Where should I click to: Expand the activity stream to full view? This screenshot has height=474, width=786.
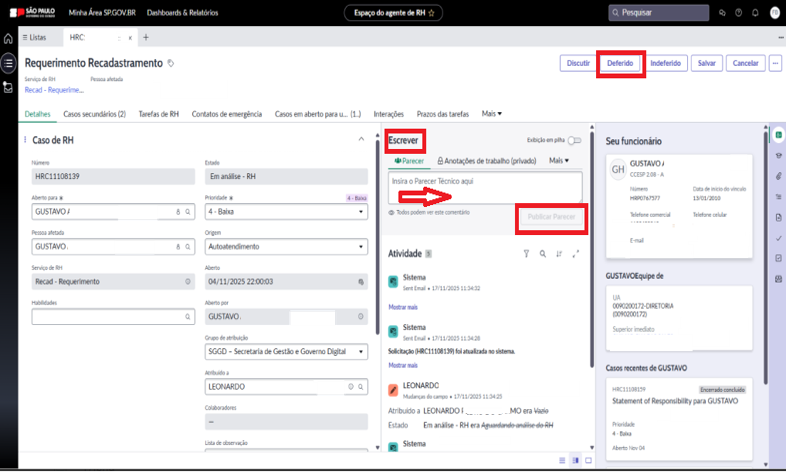(575, 254)
